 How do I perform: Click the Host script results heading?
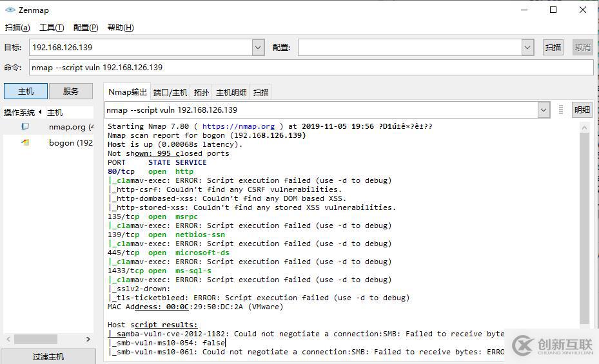point(152,325)
